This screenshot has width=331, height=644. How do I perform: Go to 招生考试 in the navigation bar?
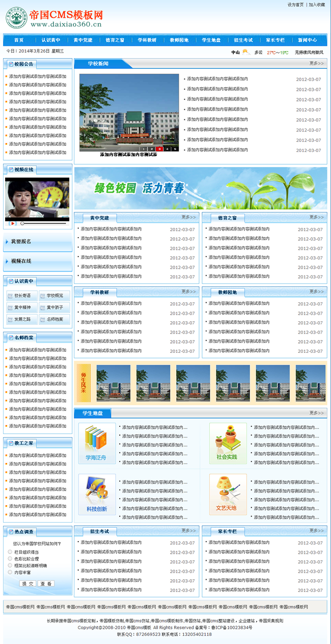(243, 40)
